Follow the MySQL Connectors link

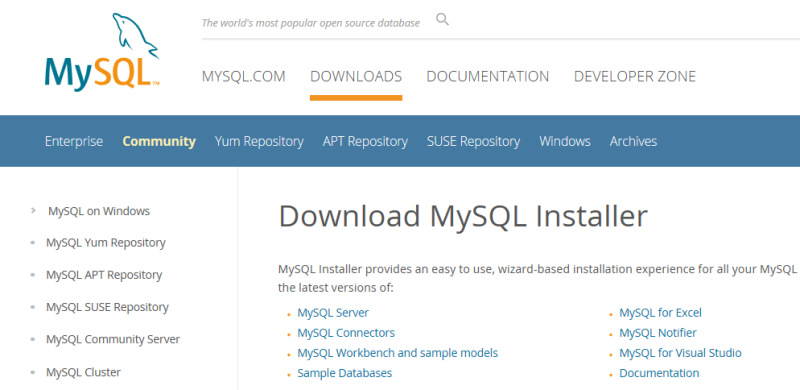(x=346, y=333)
